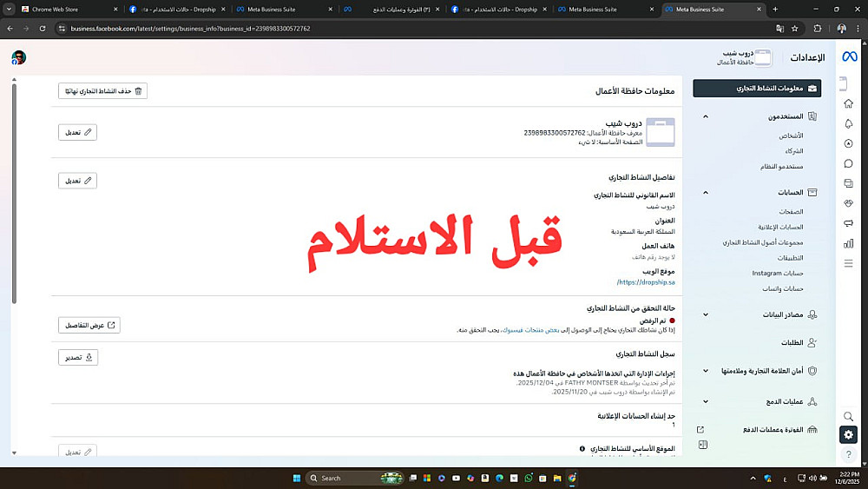Open All tools hamburger icon
The height and width of the screenshot is (489, 868).
(848, 263)
